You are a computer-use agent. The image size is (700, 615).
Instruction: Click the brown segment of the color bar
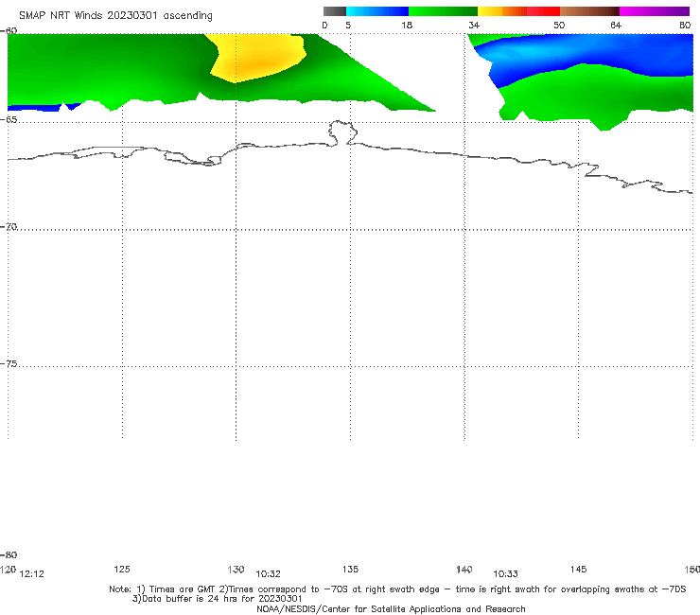pyautogui.click(x=589, y=11)
